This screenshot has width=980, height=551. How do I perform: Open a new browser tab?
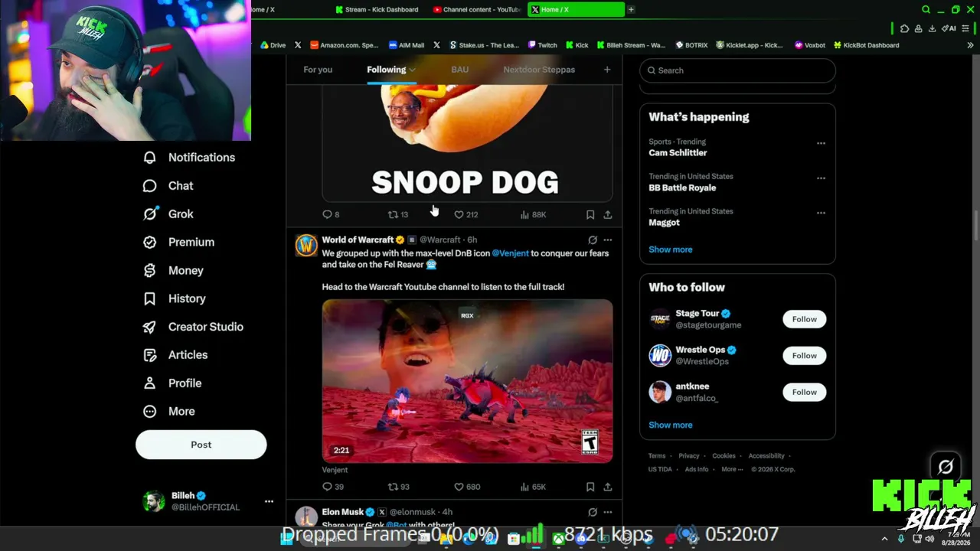coord(631,10)
